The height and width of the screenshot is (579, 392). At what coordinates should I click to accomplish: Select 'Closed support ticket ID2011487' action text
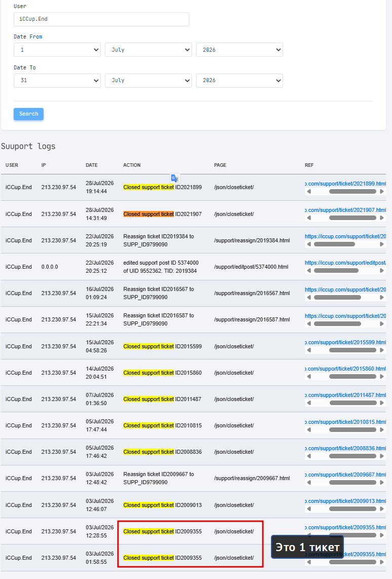click(x=162, y=399)
